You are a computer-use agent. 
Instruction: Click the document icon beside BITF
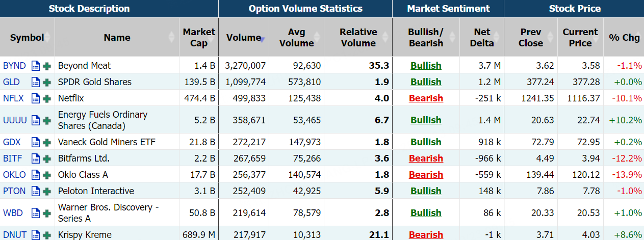36,158
